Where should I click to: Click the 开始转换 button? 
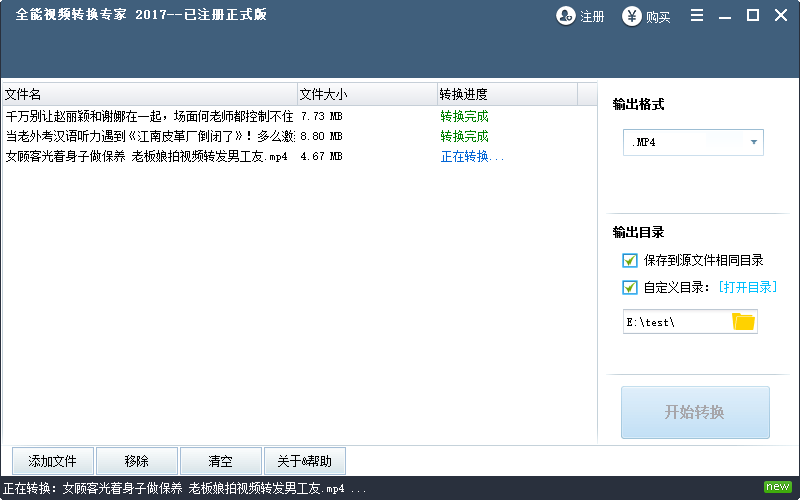click(695, 412)
